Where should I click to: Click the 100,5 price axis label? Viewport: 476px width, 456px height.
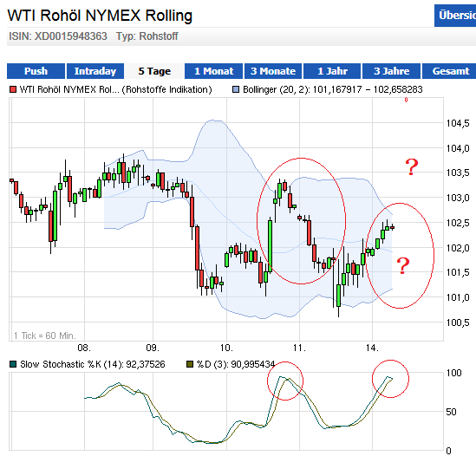[458, 322]
